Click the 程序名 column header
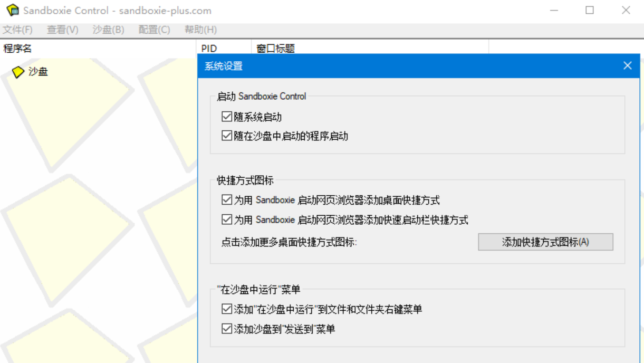The height and width of the screenshot is (363, 644). 98,49
